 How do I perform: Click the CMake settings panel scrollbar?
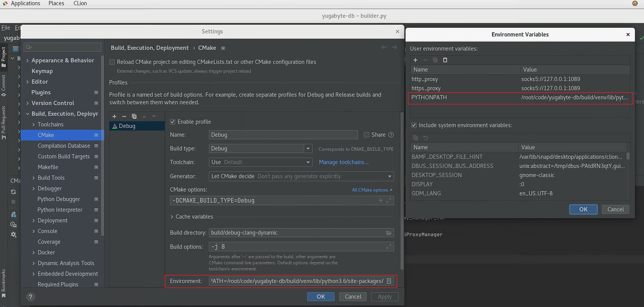pyautogui.click(x=402, y=191)
